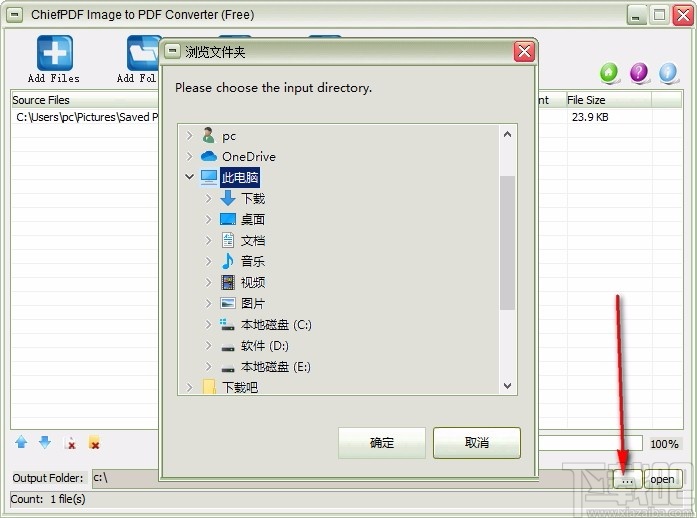Screen dimensions: 697x518
Task: Click the open output folder button
Action: click(x=663, y=479)
